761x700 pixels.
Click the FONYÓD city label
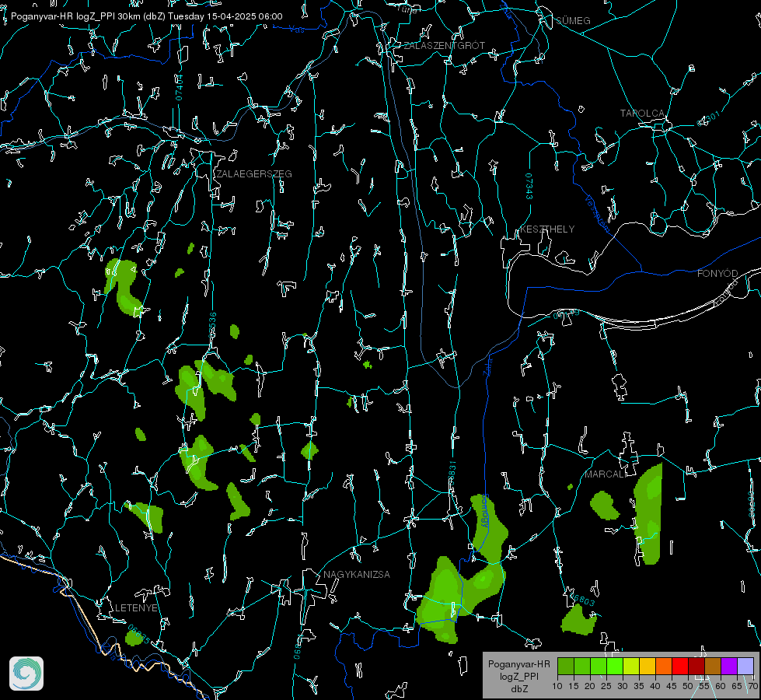pyautogui.click(x=717, y=274)
